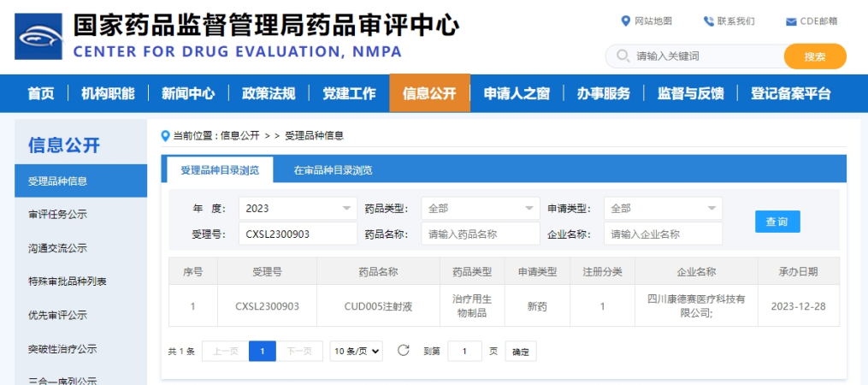Viewport: 868px width, 385px height.
Task: Click the current location pin icon
Action: pyautogui.click(x=166, y=135)
